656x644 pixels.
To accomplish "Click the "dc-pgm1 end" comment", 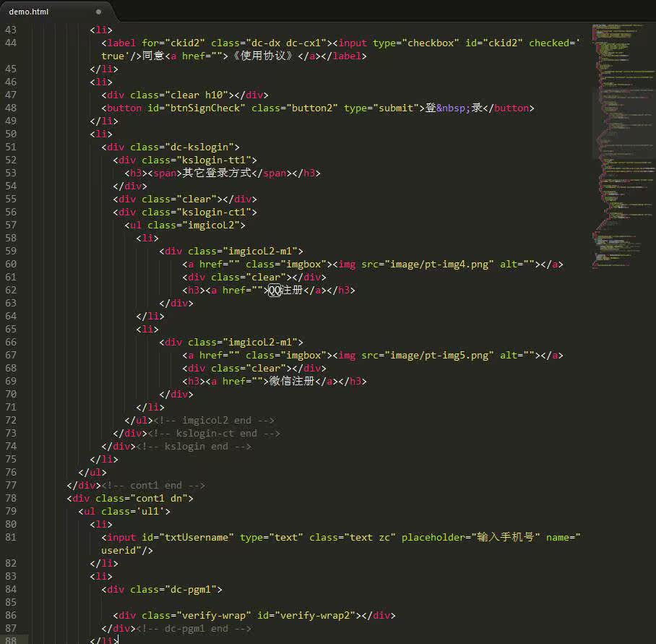I will (x=194, y=629).
